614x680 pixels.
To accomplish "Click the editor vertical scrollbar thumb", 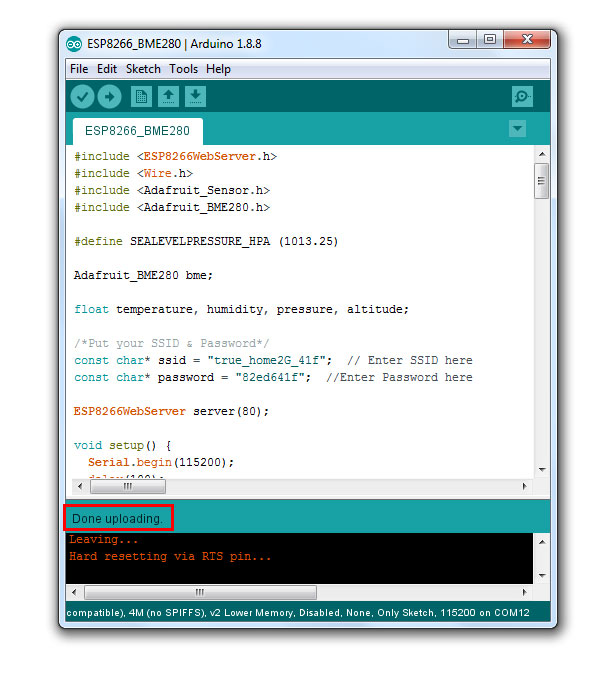I will point(542,181).
